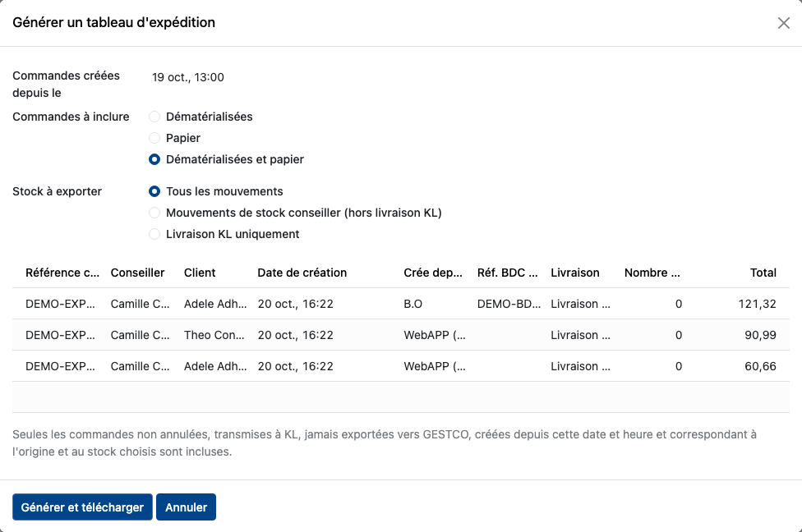Viewport: 802px width, 532px height.
Task: Click the Crée dep... column header
Action: coord(433,273)
